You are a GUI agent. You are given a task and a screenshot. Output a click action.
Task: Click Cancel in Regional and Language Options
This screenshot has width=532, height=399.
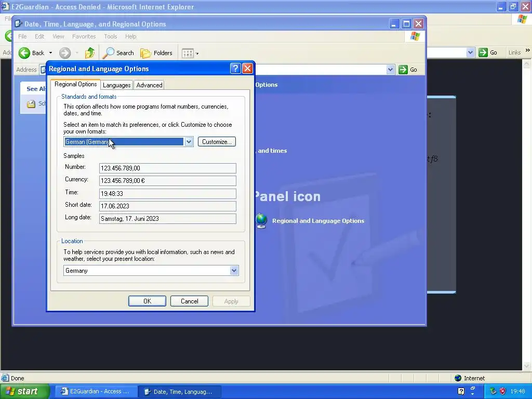189,301
